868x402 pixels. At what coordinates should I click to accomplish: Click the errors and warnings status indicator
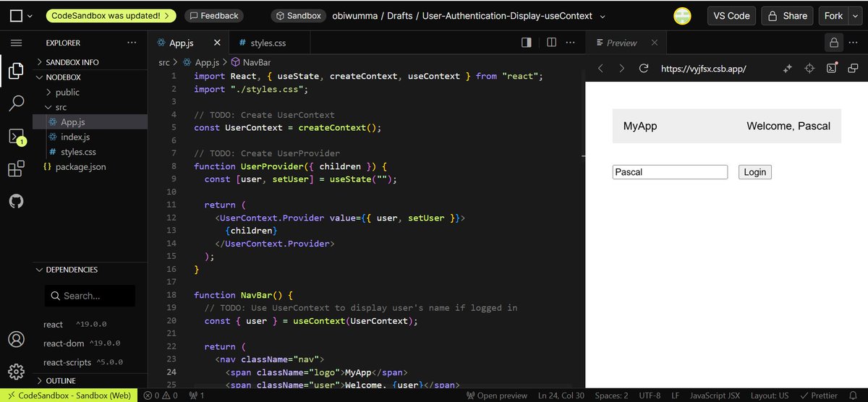click(x=161, y=395)
